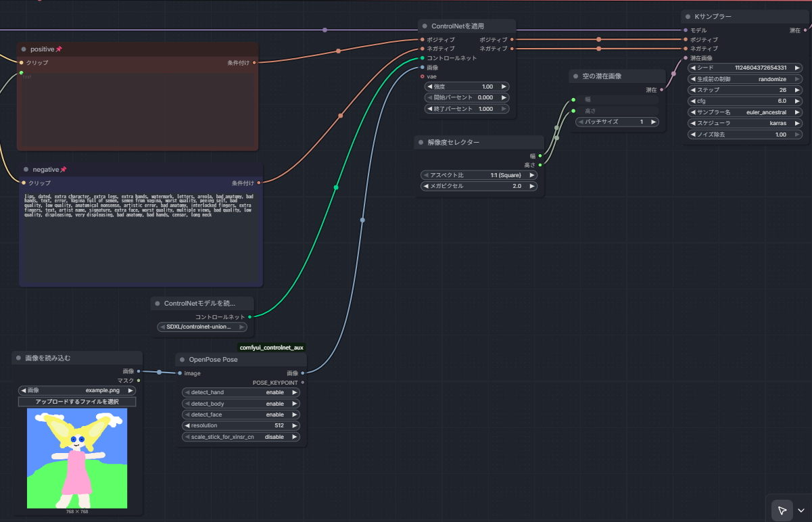This screenshot has height=522, width=812.
Task: Toggle the detect_hand option
Action: click(241, 392)
